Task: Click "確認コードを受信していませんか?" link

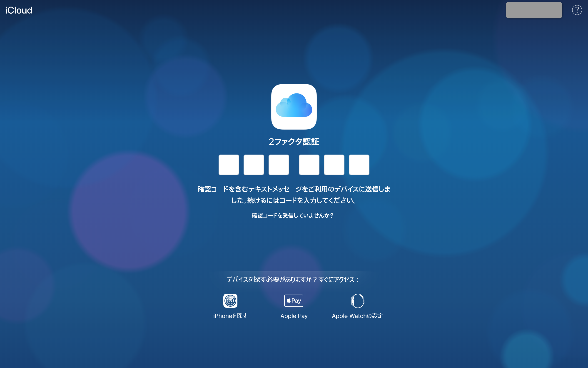Action: coord(292,215)
